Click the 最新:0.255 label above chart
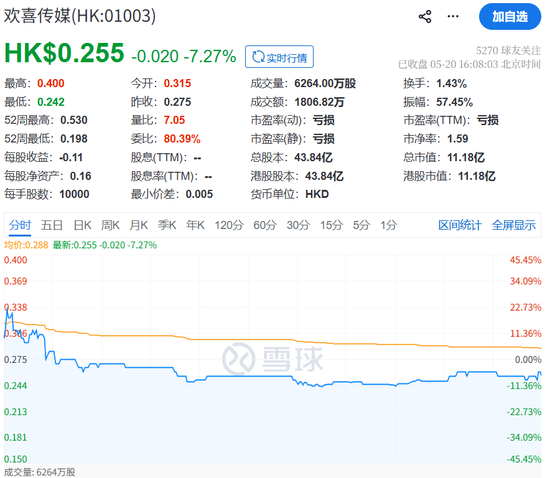The height and width of the screenshot is (478, 550). tap(105, 245)
